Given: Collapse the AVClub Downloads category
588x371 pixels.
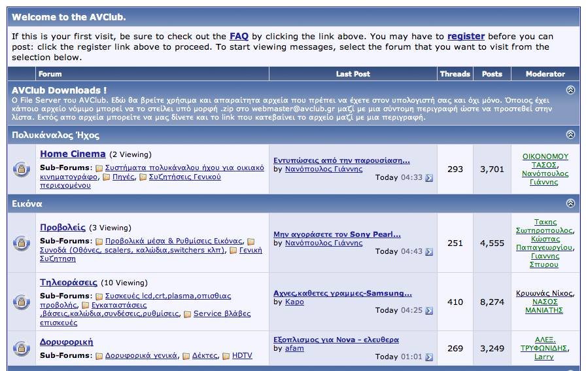Looking at the screenshot, I should 570,90.
